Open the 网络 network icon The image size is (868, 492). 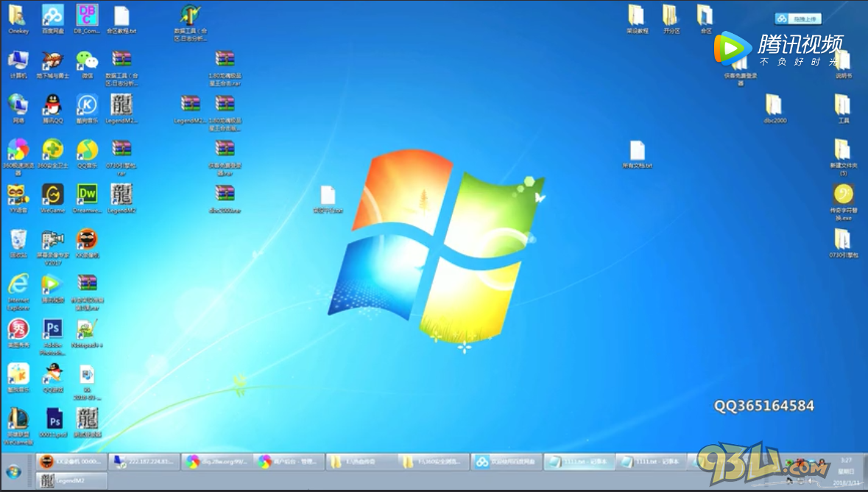point(18,109)
